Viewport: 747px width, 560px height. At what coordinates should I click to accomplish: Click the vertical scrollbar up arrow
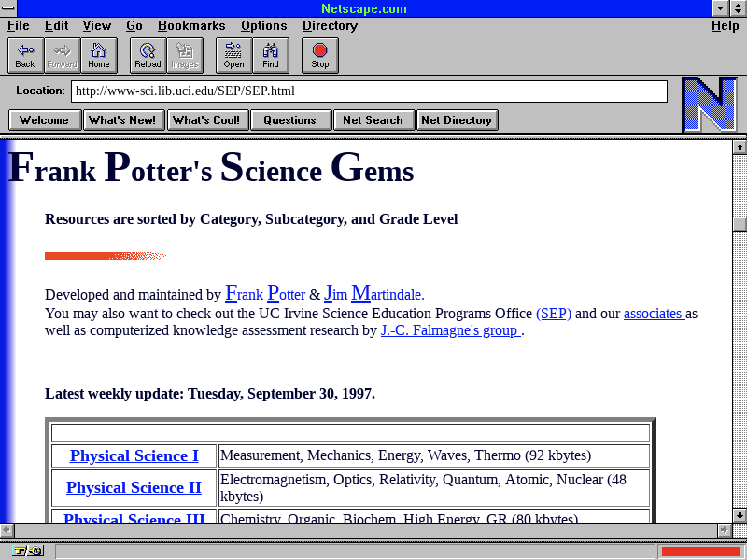(x=740, y=147)
